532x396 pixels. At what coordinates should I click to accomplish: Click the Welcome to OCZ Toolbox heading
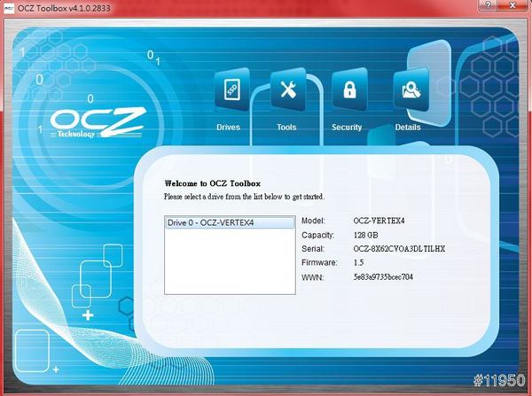213,183
